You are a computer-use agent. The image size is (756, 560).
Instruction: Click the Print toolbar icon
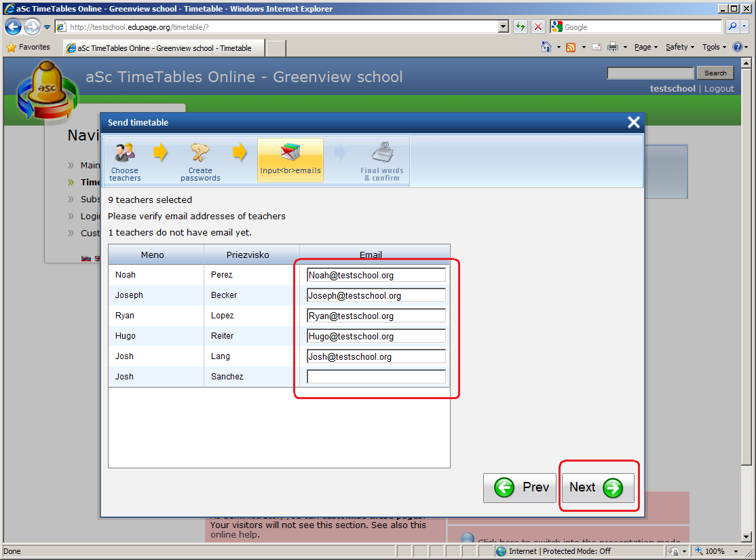612,48
